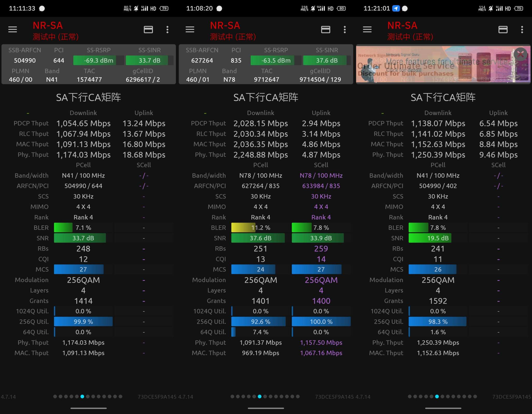Close the Network Signal Guru ad banner
This screenshot has height=414, width=532.
pos(520,54)
